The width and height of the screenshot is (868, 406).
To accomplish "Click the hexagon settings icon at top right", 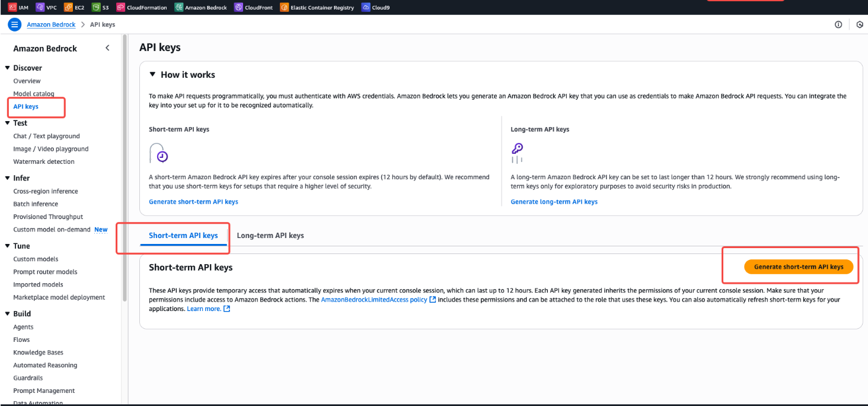I will tap(860, 24).
